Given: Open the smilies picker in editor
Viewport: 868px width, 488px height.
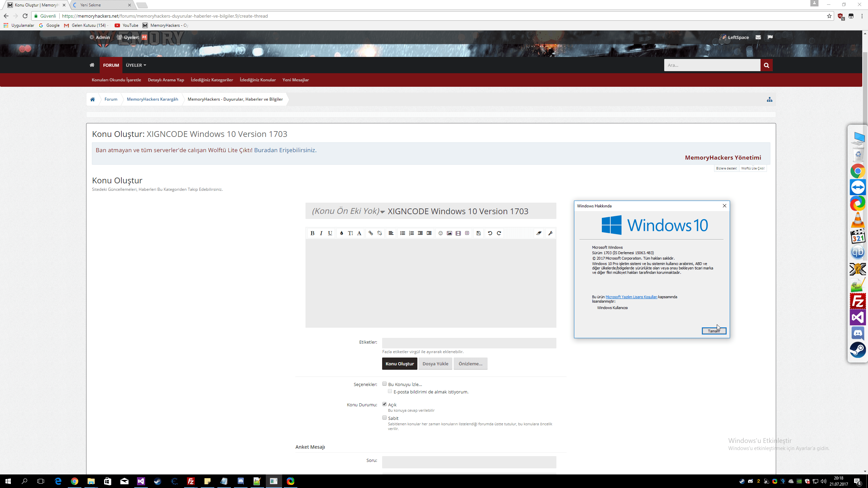Looking at the screenshot, I should coord(440,233).
